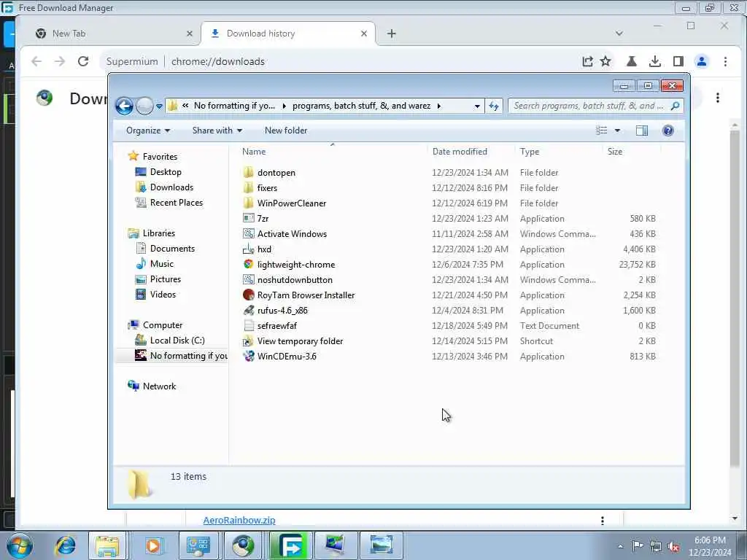Open Computer in navigation pane
747x560 pixels.
[x=163, y=324]
